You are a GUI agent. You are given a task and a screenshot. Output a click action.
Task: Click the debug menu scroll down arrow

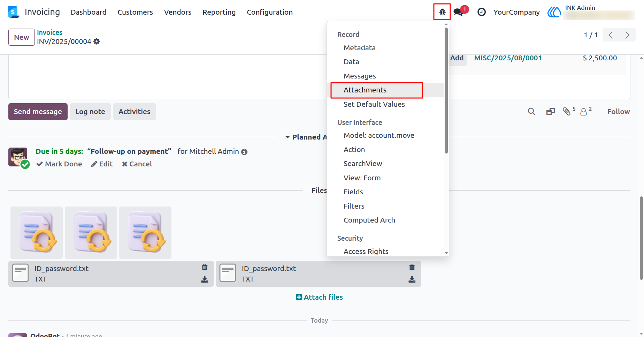click(x=446, y=253)
